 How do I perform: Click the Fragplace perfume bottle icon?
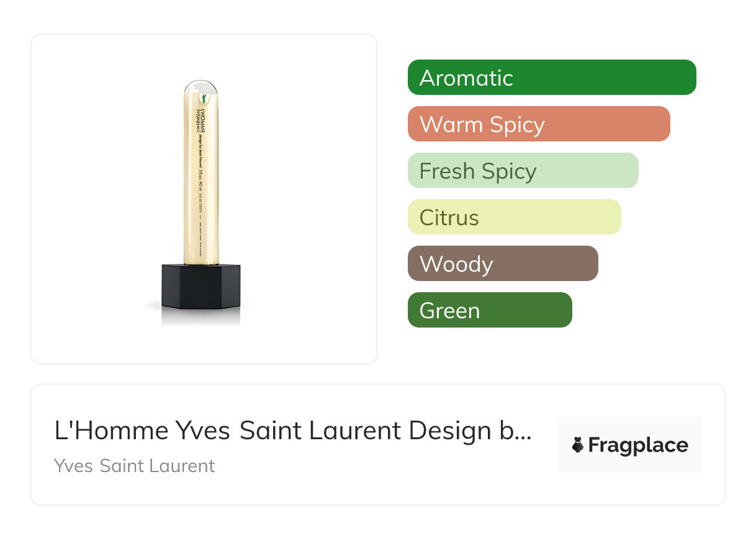pos(578,445)
